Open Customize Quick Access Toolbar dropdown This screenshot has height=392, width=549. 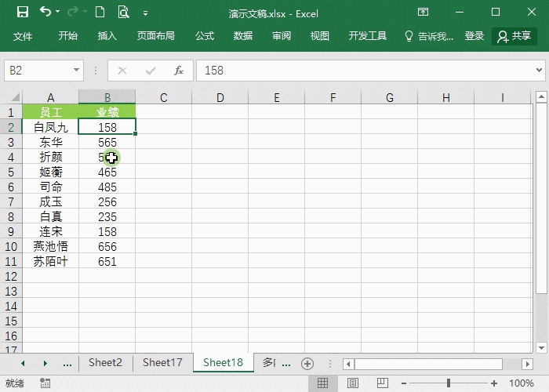pyautogui.click(x=146, y=13)
